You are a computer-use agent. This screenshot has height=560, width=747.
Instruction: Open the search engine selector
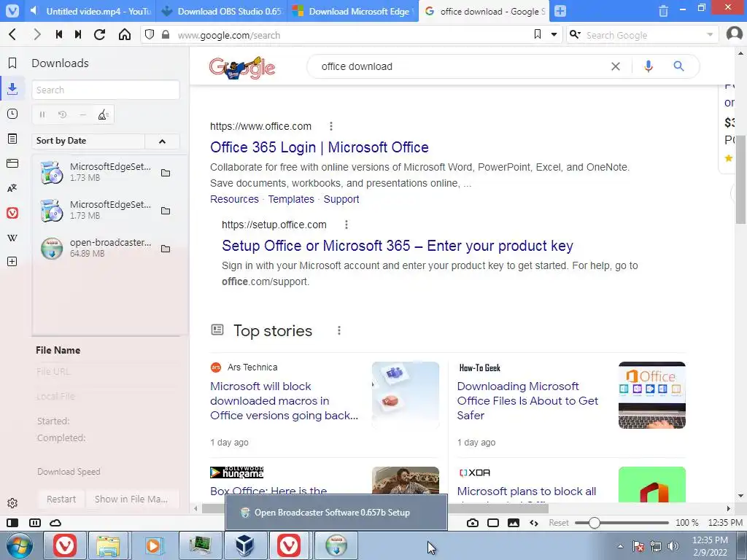(576, 34)
